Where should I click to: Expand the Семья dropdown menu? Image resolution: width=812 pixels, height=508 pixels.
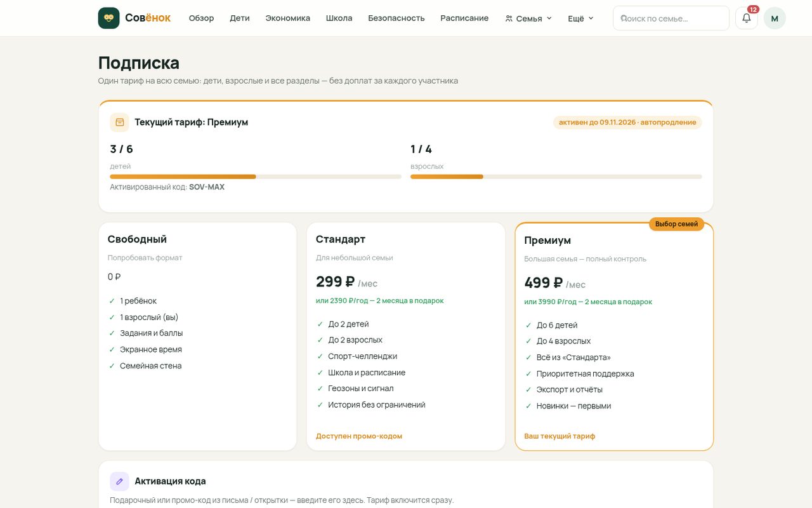[528, 18]
